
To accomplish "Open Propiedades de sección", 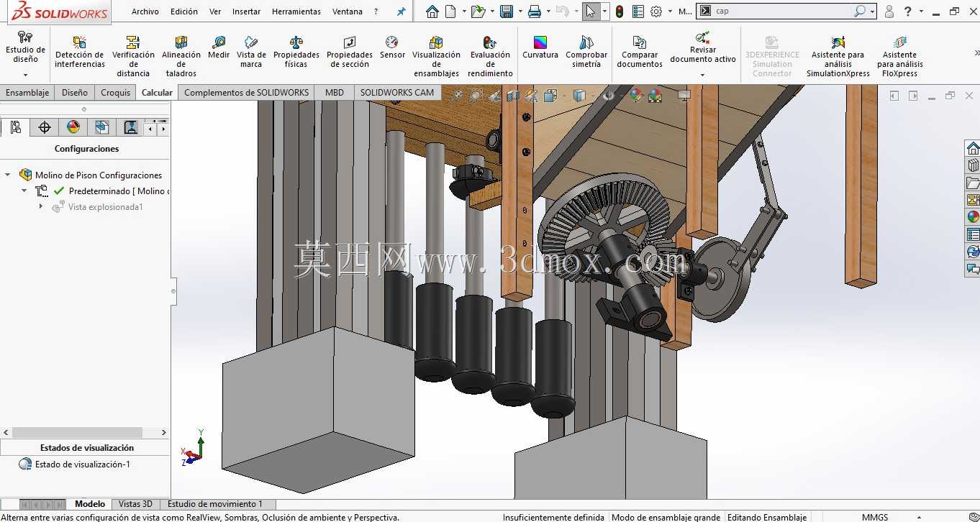I will (350, 52).
